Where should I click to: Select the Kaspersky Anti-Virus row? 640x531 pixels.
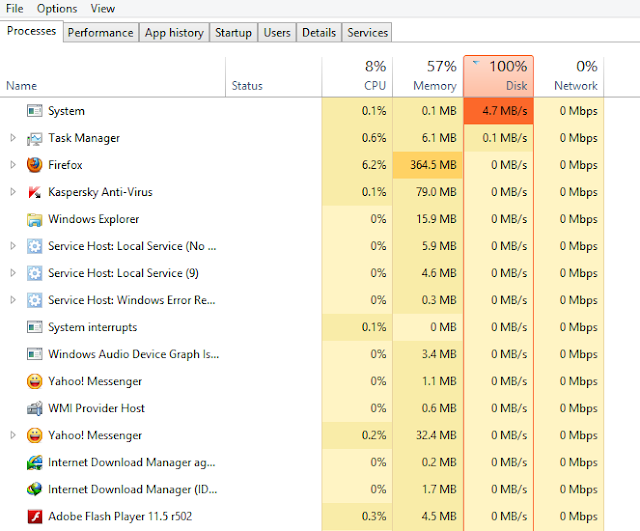100,192
